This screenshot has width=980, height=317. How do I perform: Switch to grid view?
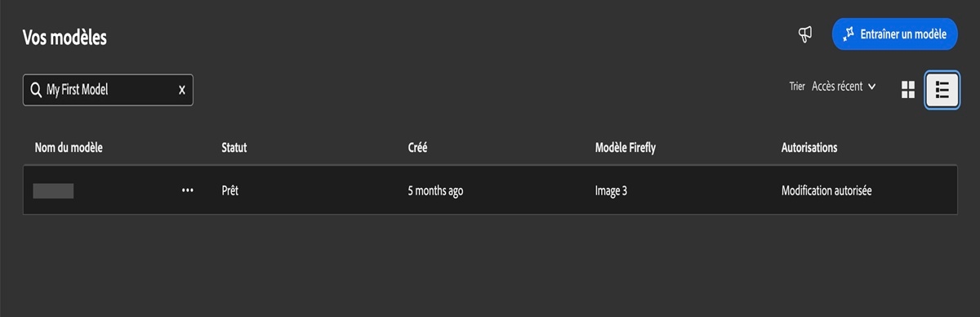point(907,90)
